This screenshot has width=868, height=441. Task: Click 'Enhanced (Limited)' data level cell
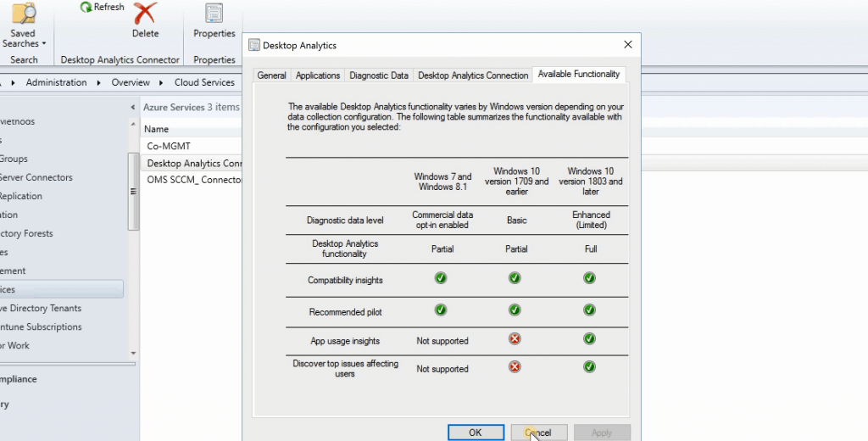point(591,220)
